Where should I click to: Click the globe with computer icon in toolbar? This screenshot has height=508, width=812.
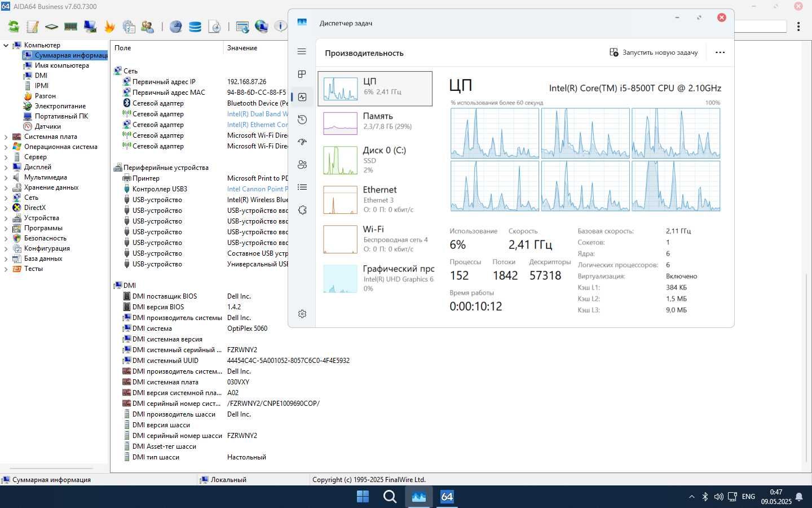(261, 27)
